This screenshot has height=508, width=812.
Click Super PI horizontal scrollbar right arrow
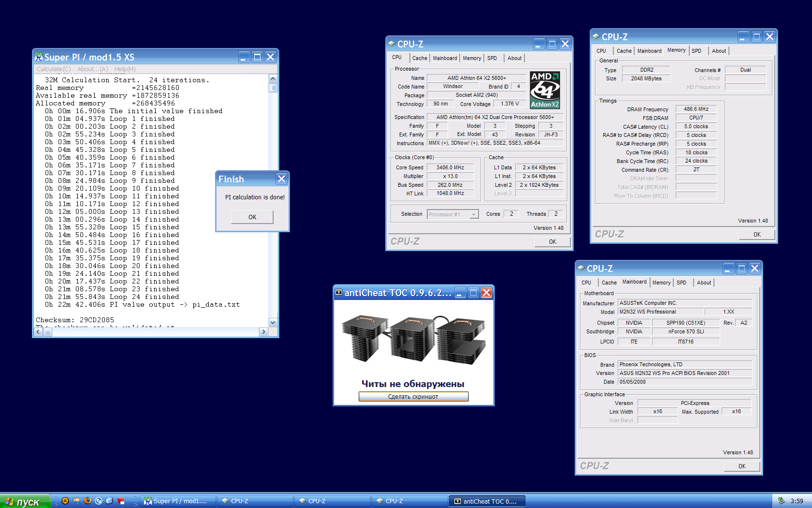(x=263, y=332)
